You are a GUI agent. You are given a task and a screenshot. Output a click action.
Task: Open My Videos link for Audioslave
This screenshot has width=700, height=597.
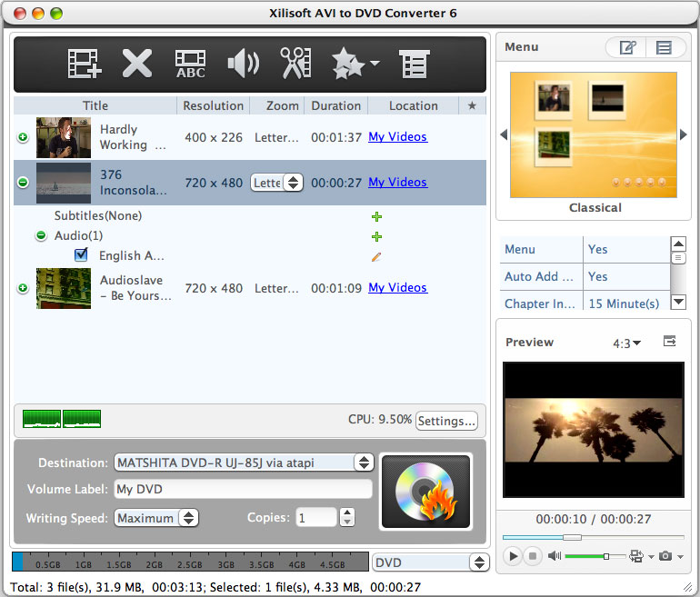click(398, 287)
